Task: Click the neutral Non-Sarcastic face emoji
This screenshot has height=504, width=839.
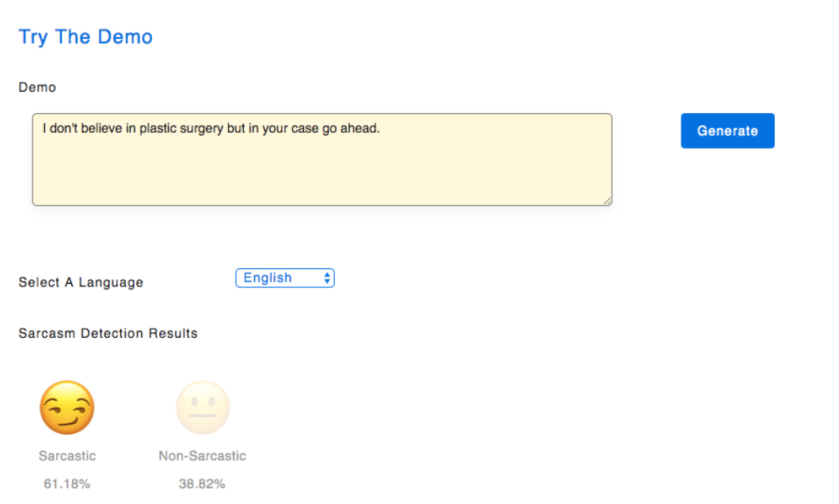Action: [x=203, y=407]
